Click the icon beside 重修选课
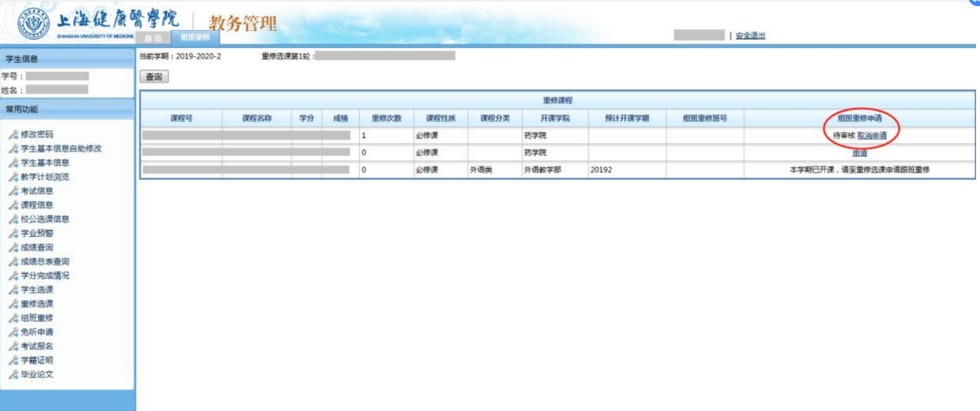This screenshot has height=411, width=980. 13,304
